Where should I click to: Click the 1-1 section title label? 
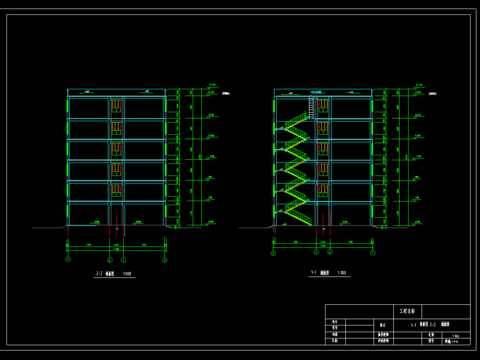[329, 273]
